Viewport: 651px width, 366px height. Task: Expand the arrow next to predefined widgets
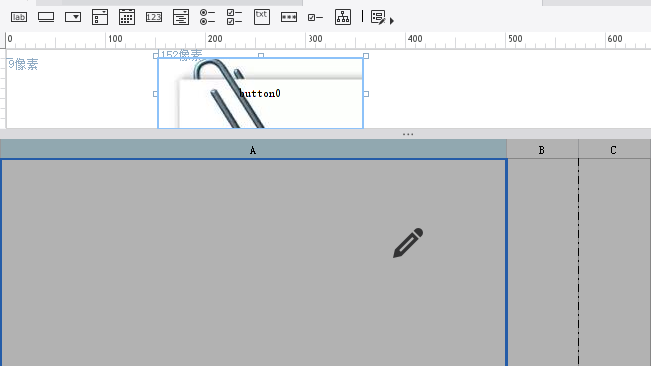click(392, 20)
